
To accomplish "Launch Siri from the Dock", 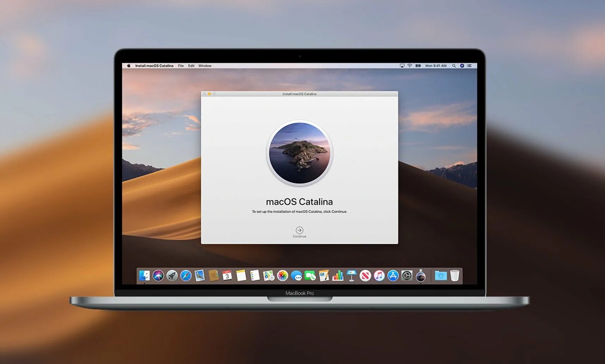I will [x=158, y=276].
